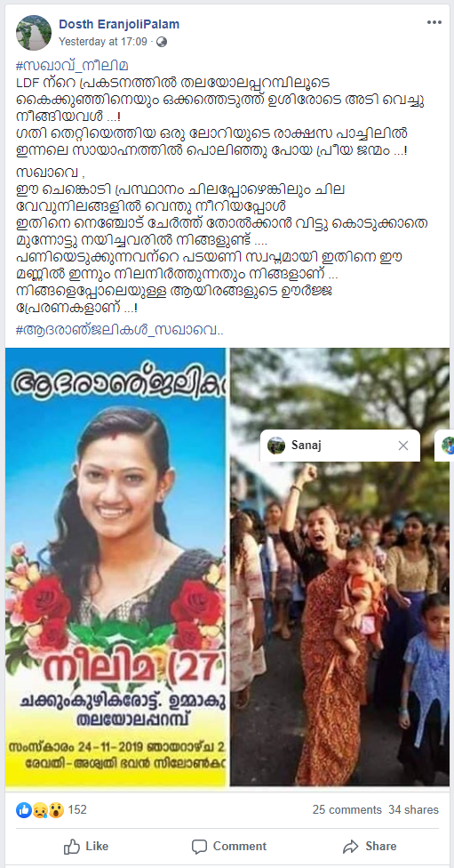View the 25 comments

point(346,810)
